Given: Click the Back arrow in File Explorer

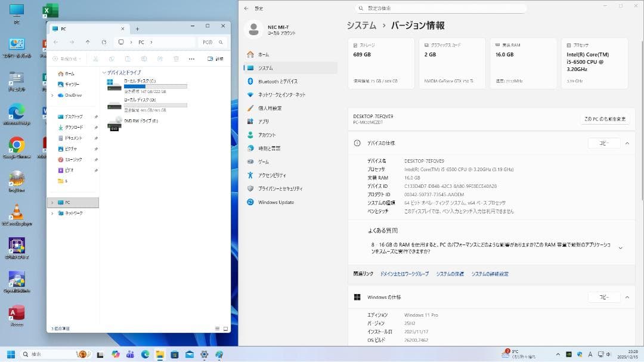Looking at the screenshot, I should point(55,42).
